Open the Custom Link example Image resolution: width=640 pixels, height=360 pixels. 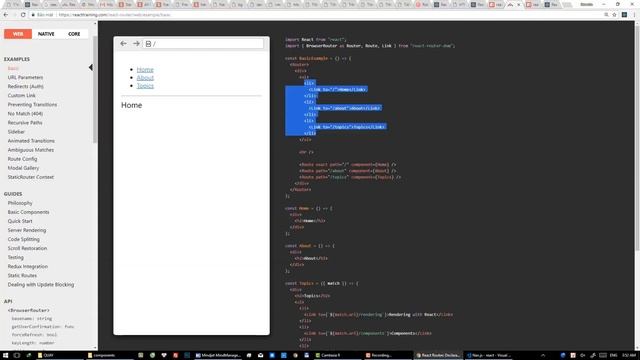[x=22, y=96]
